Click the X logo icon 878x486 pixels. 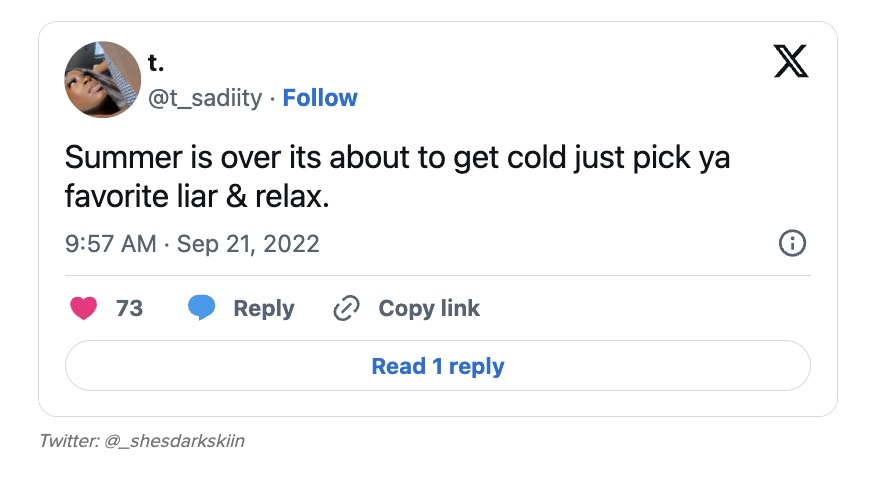(792, 63)
